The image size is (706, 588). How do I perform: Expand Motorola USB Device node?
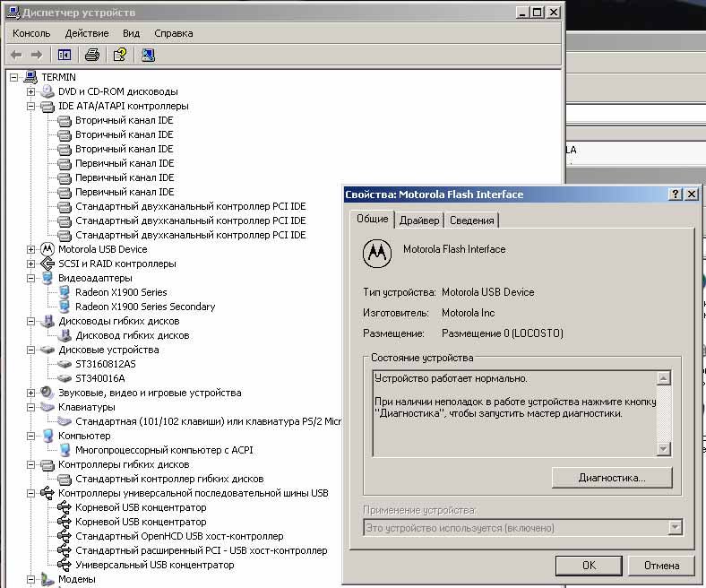pyautogui.click(x=30, y=249)
